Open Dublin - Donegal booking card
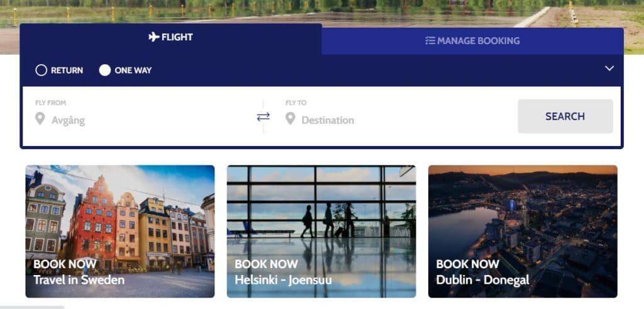This screenshot has height=309, width=644. point(523,232)
